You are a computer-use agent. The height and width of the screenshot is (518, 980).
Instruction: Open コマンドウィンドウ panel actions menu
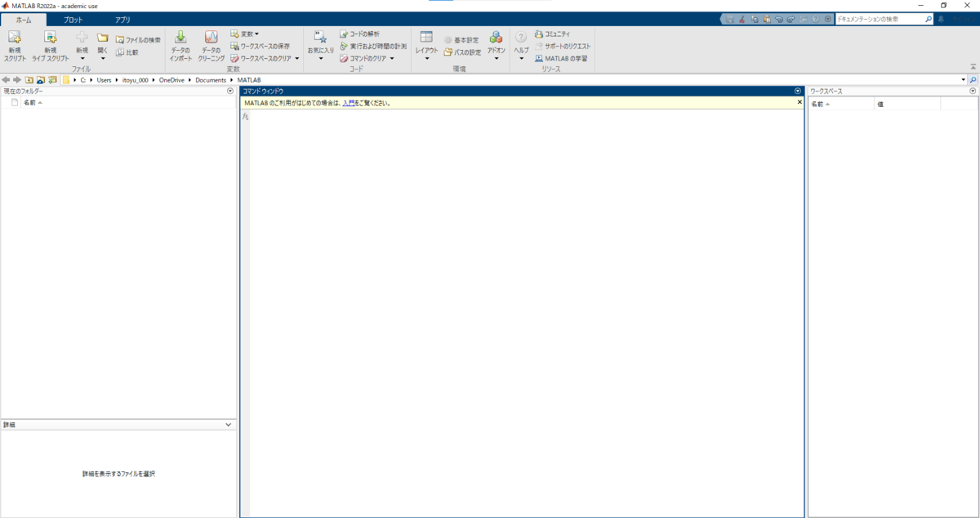tap(798, 91)
